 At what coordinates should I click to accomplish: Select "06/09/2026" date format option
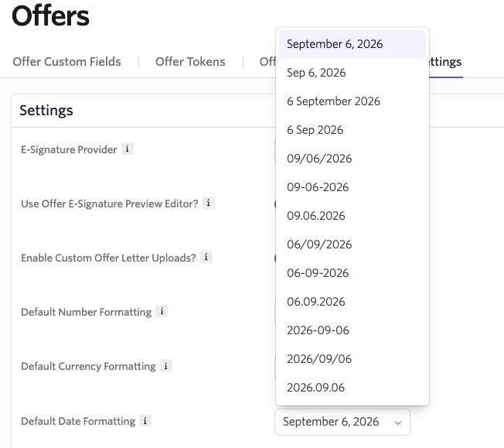[319, 245]
